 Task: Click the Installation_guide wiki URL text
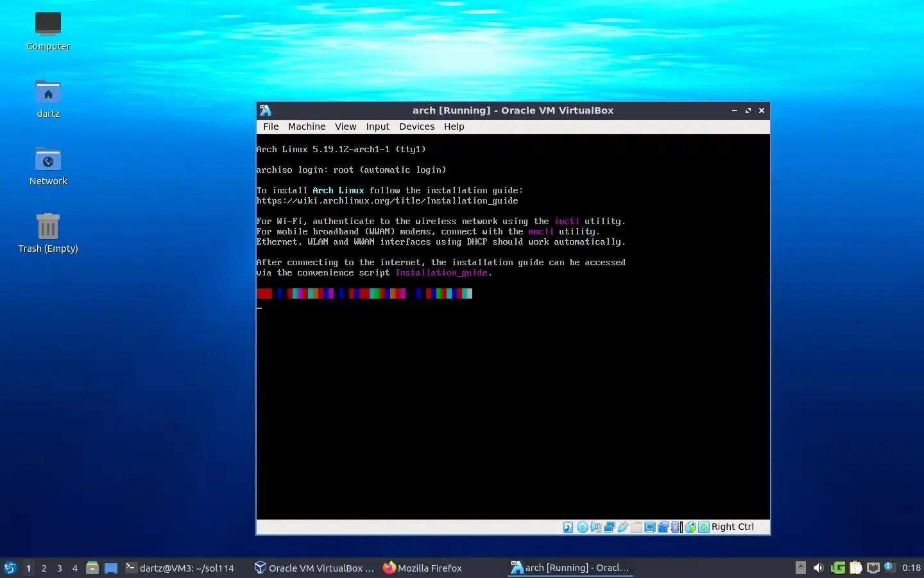tap(387, 200)
